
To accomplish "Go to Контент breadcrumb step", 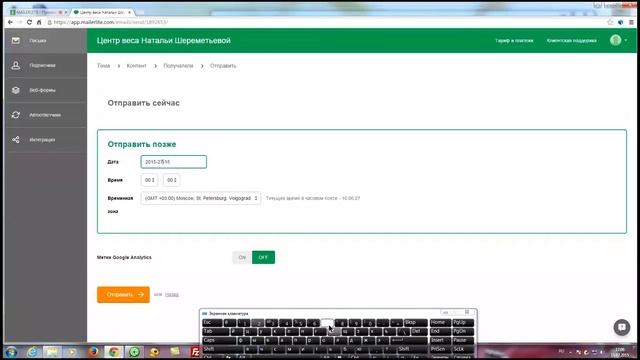I will pyautogui.click(x=136, y=66).
